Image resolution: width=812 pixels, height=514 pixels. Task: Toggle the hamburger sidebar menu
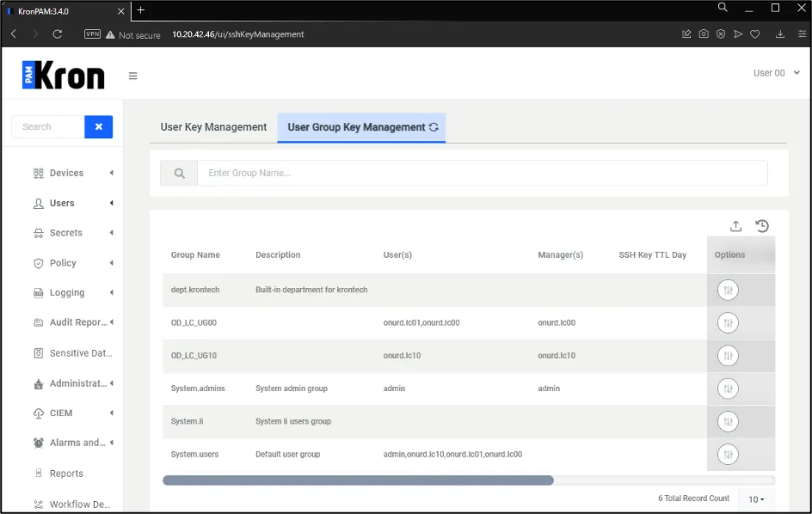(x=133, y=76)
